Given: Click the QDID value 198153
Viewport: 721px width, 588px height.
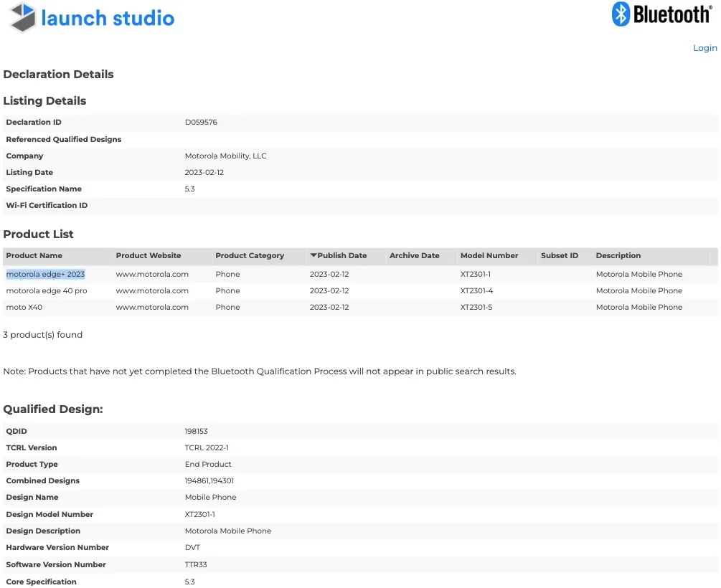Looking at the screenshot, I should [x=196, y=431].
